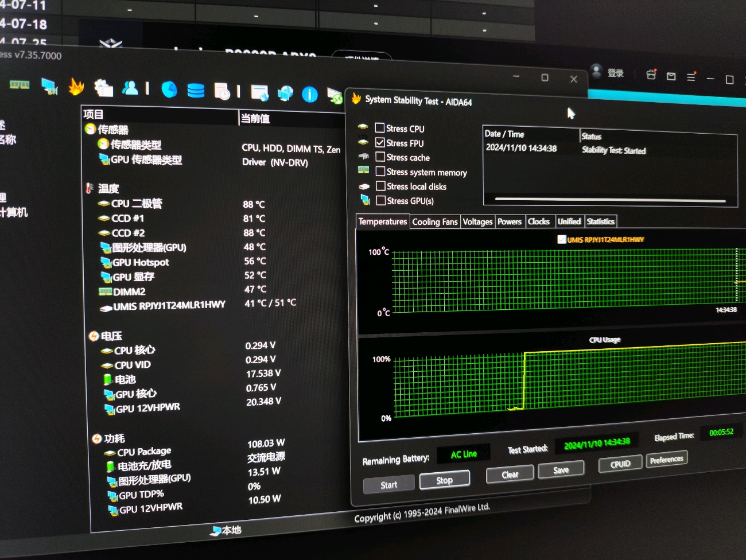The width and height of the screenshot is (746, 560).
Task: Click the lightning icon beside 电压
Action: tap(94, 336)
